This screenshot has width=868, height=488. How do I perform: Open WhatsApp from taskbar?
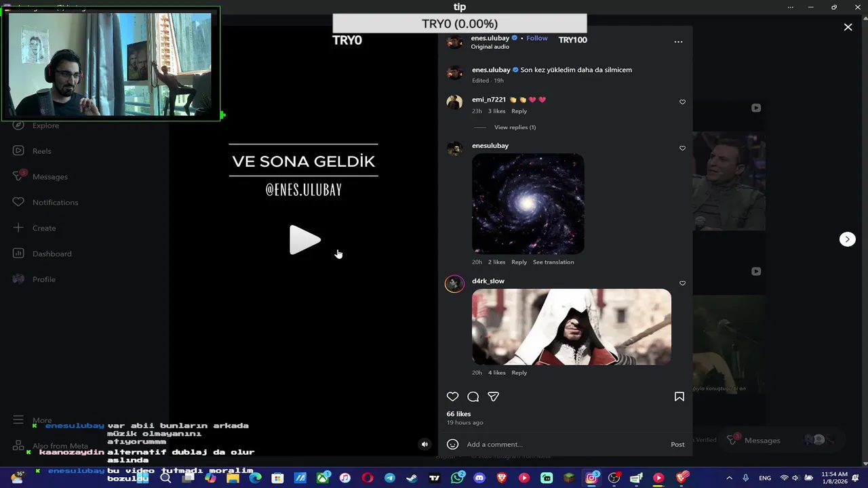point(457,478)
